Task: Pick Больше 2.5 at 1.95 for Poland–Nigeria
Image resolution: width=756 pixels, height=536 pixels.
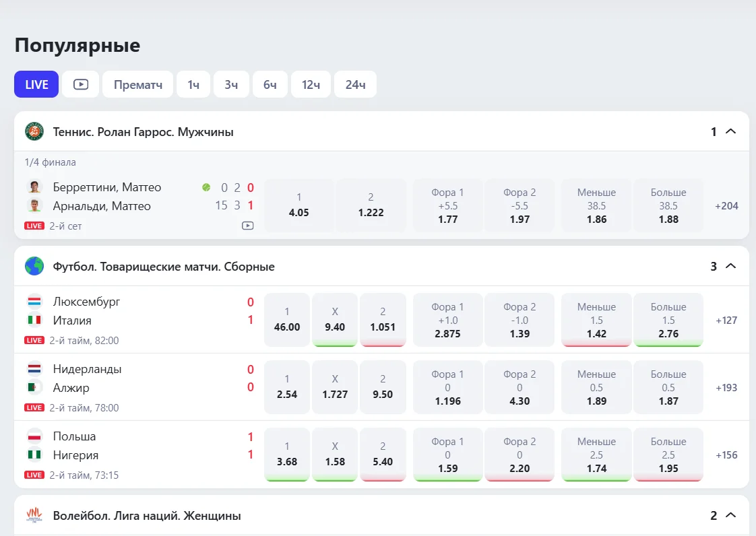Action: point(668,455)
